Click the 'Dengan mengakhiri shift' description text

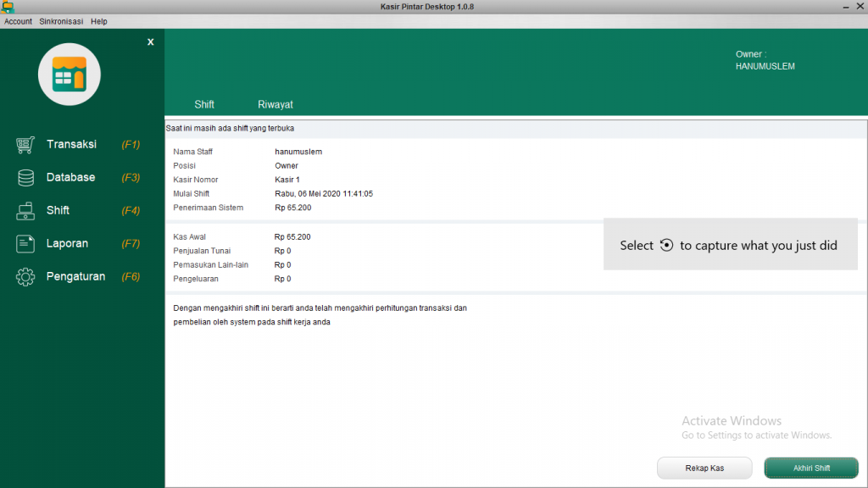tap(320, 315)
